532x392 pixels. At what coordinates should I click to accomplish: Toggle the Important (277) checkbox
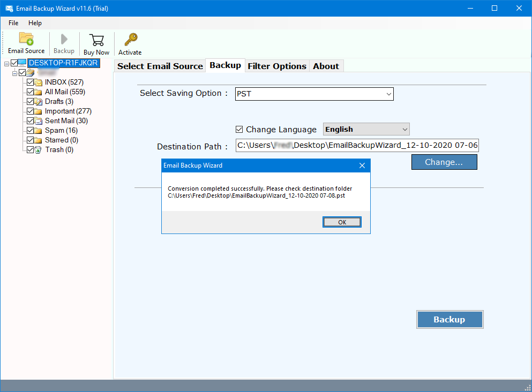pos(30,111)
